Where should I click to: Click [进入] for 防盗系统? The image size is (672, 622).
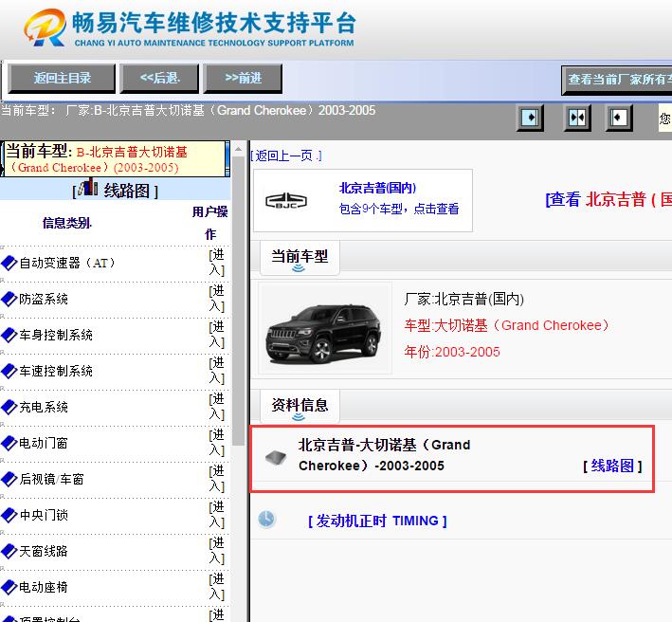216,299
